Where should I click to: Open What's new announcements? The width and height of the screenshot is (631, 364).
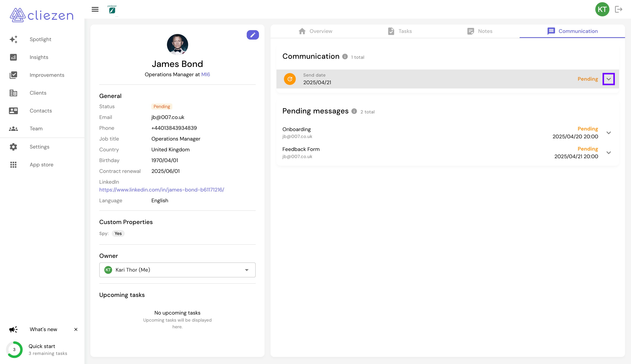coord(43,329)
